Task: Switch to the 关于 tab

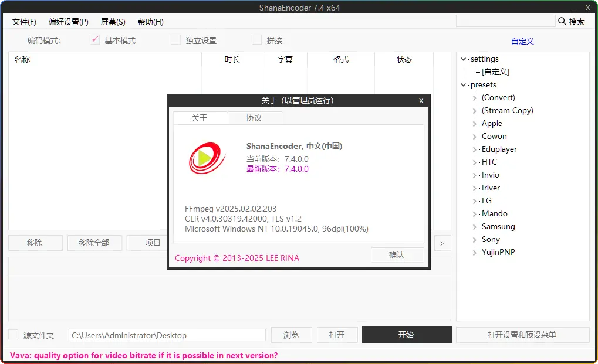Action: pos(200,118)
